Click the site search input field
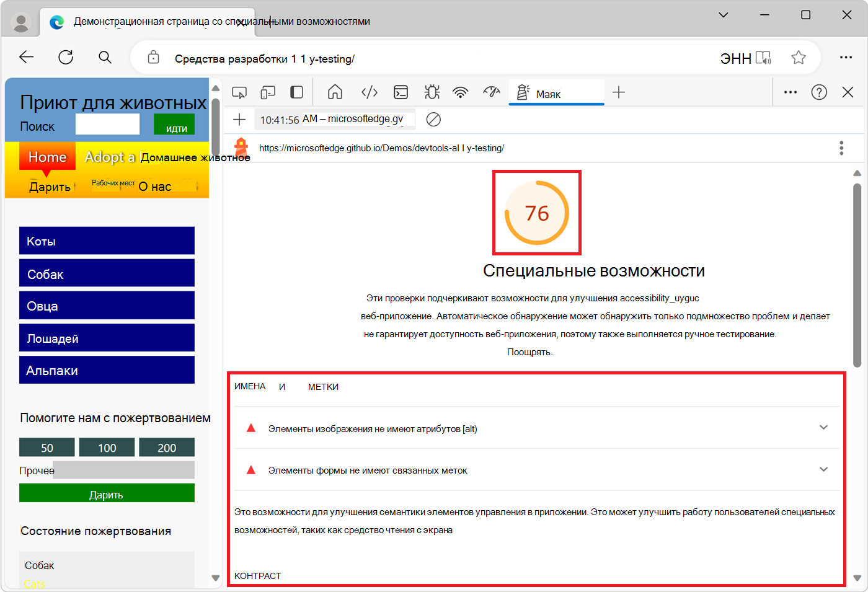This screenshot has height=592, width=868. tap(107, 124)
